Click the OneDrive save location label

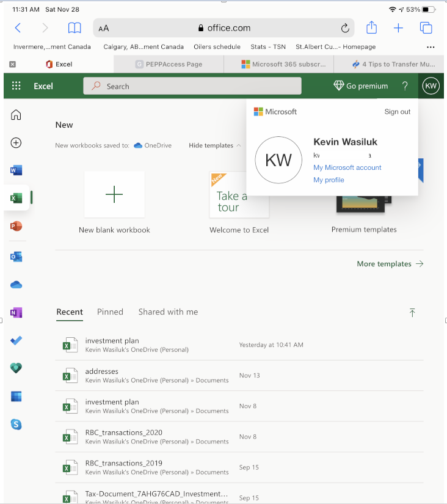point(153,145)
